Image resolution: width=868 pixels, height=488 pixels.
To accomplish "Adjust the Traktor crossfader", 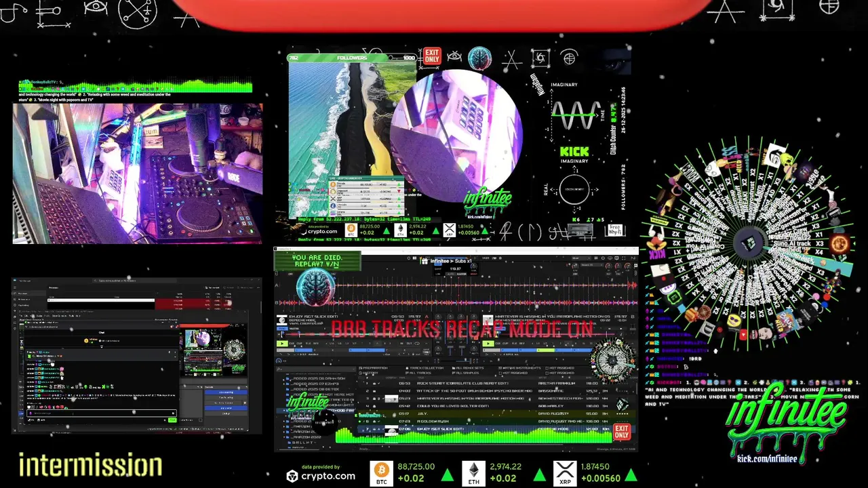I will tap(456, 361).
